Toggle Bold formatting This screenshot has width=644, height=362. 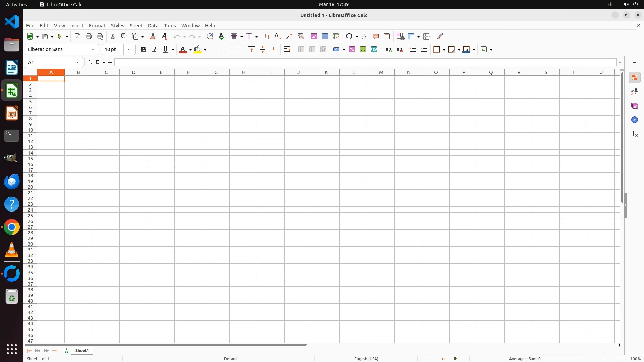144,49
